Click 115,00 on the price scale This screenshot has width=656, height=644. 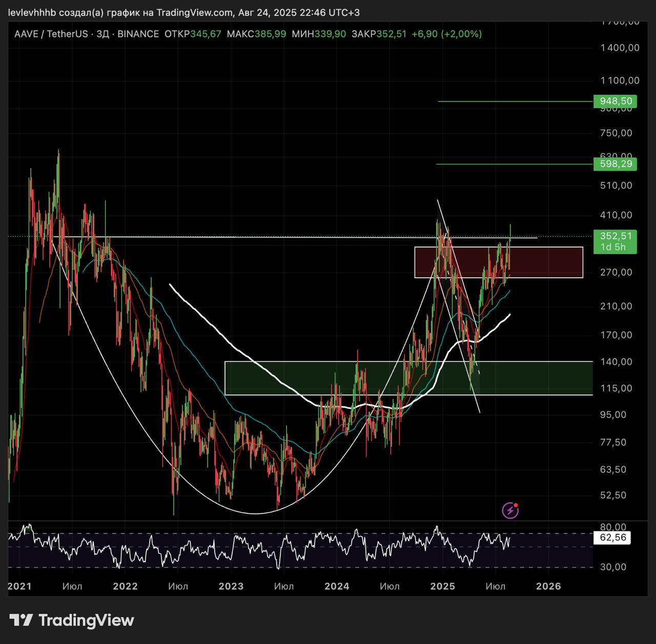coord(617,388)
